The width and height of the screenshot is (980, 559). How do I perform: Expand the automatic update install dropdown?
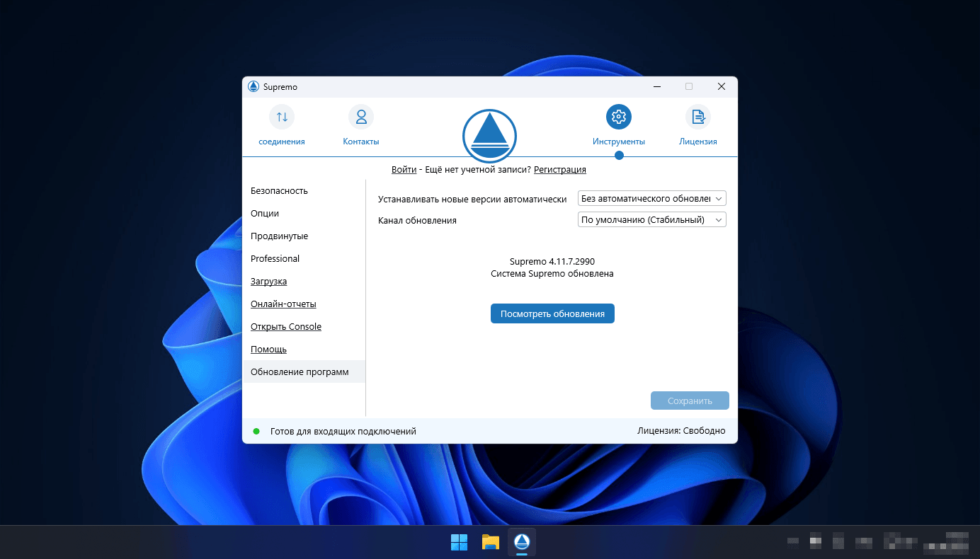click(x=652, y=198)
